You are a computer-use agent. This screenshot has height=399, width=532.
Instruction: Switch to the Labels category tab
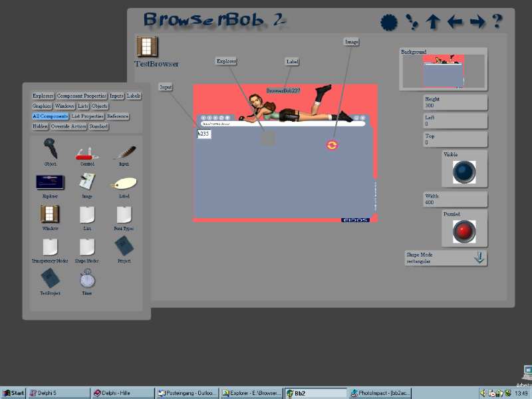point(134,96)
